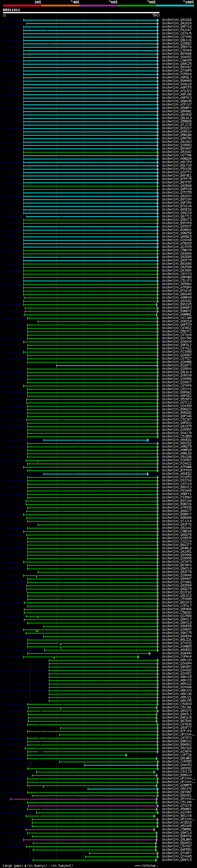The image size is (197, 868).
Task: Select hit UniRef100_C6T446
Action: coord(176,37)
